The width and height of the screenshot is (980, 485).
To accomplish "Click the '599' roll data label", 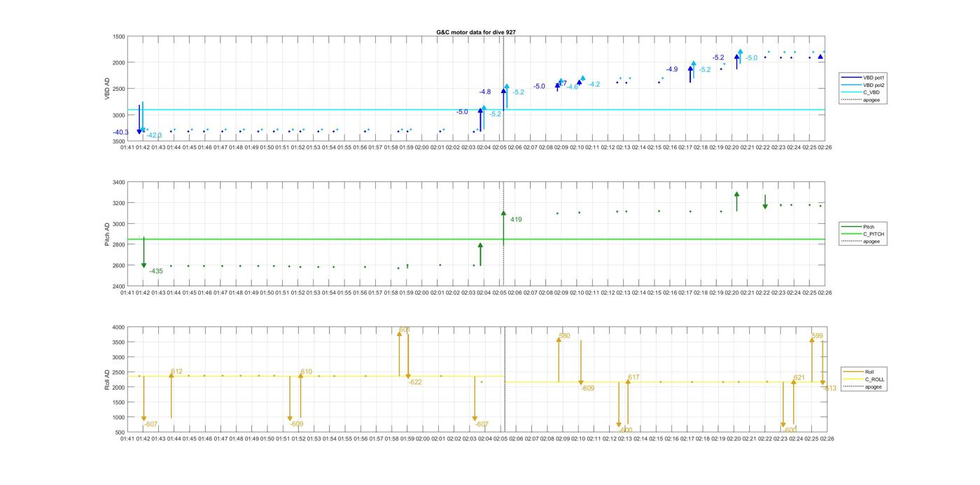I will pyautogui.click(x=818, y=336).
